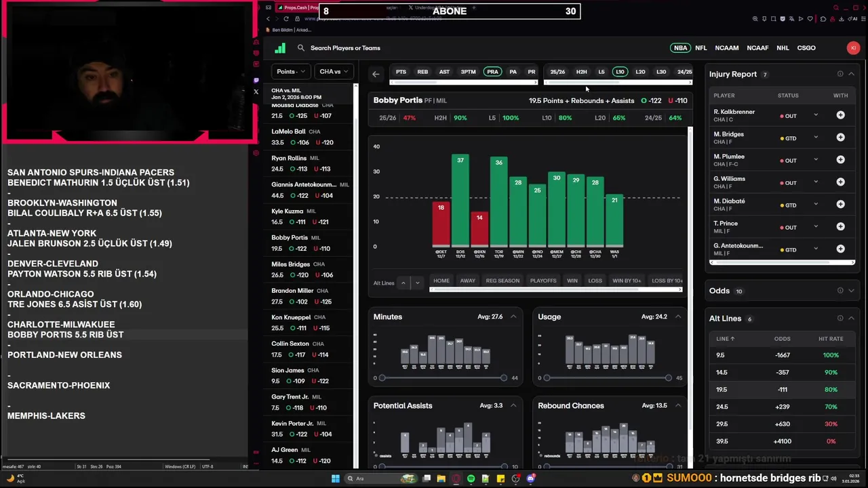868x488 pixels.
Task: Switch to the NBA league tab
Action: click(x=680, y=48)
